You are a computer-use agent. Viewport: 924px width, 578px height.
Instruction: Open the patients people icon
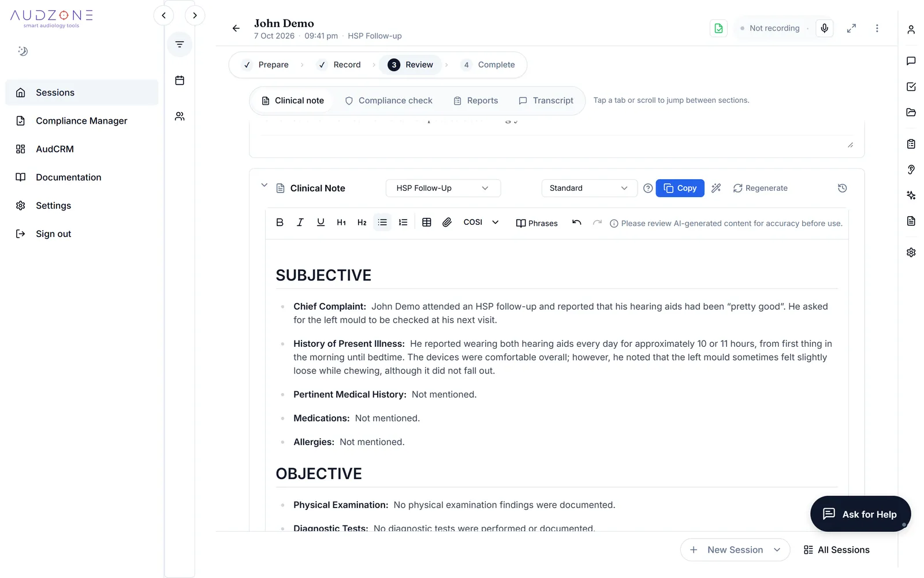pyautogui.click(x=180, y=116)
